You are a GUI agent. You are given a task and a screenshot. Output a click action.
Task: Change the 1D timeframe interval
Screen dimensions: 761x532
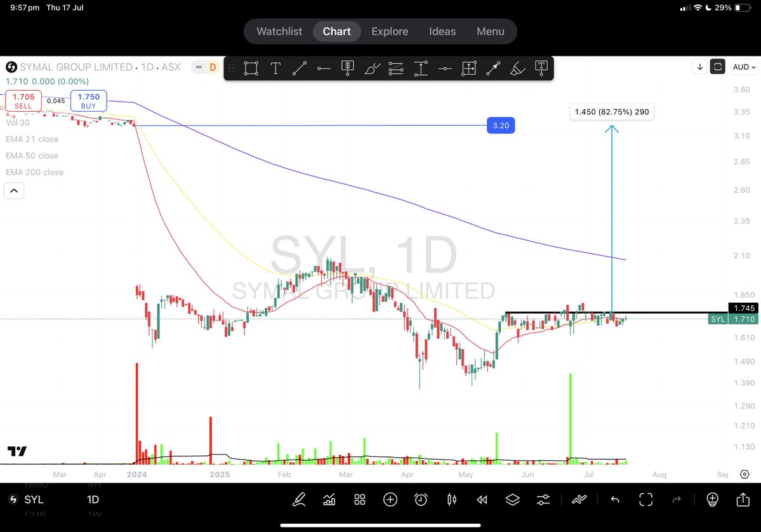tap(93, 500)
